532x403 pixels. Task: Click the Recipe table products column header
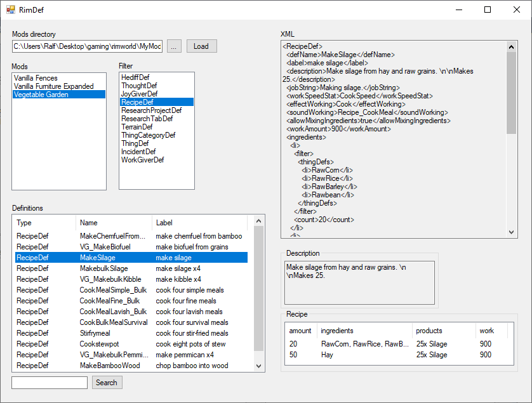coord(444,331)
